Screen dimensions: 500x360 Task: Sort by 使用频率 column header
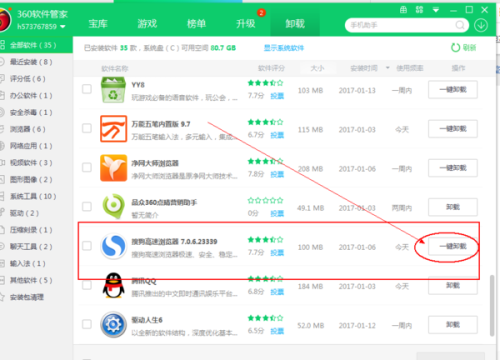[410, 68]
